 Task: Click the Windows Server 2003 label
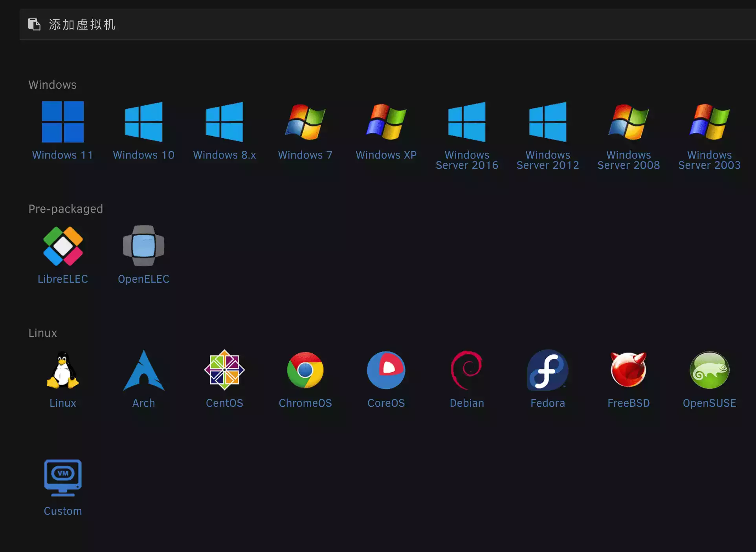pyautogui.click(x=709, y=160)
